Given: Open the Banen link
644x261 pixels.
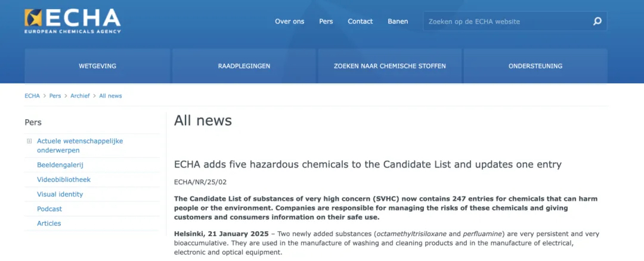Looking at the screenshot, I should click(x=398, y=21).
